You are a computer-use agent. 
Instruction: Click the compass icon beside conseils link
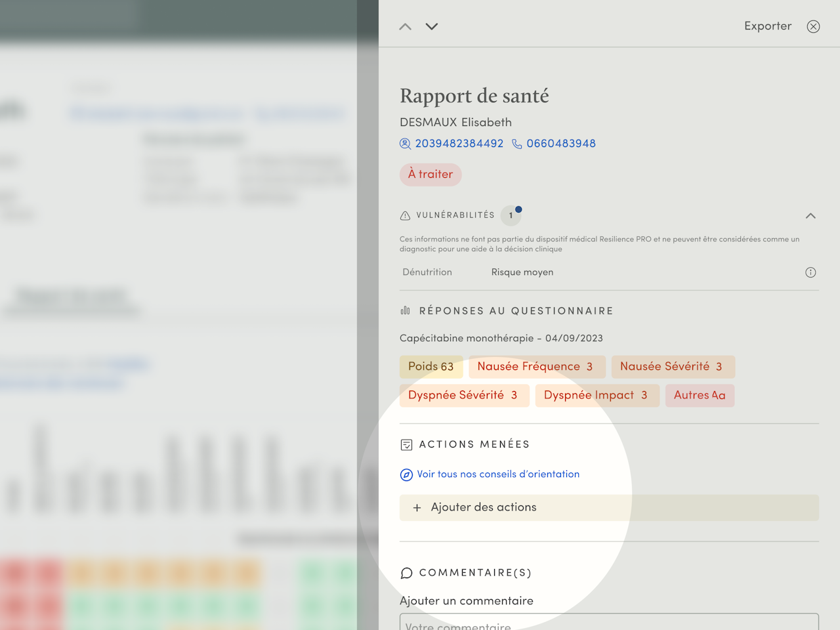(406, 474)
